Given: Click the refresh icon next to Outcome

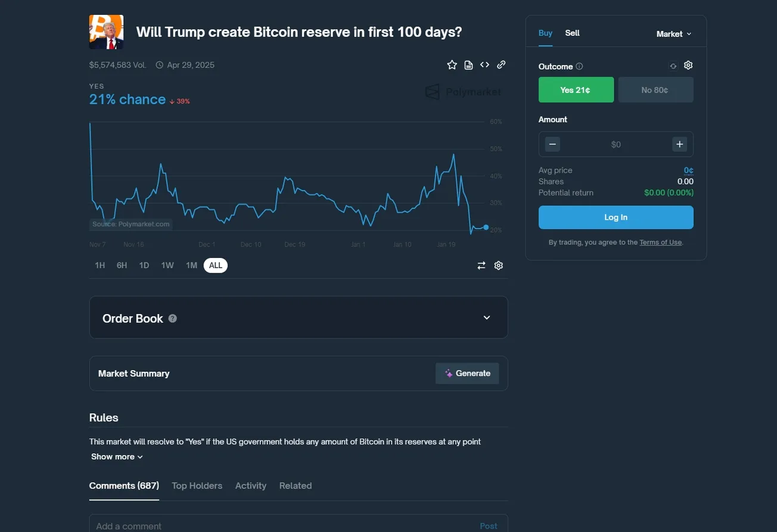Looking at the screenshot, I should [x=673, y=66].
